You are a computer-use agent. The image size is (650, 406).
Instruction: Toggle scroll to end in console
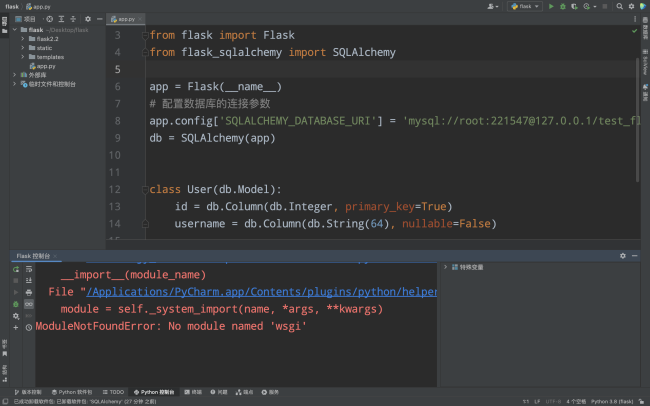[29, 281]
